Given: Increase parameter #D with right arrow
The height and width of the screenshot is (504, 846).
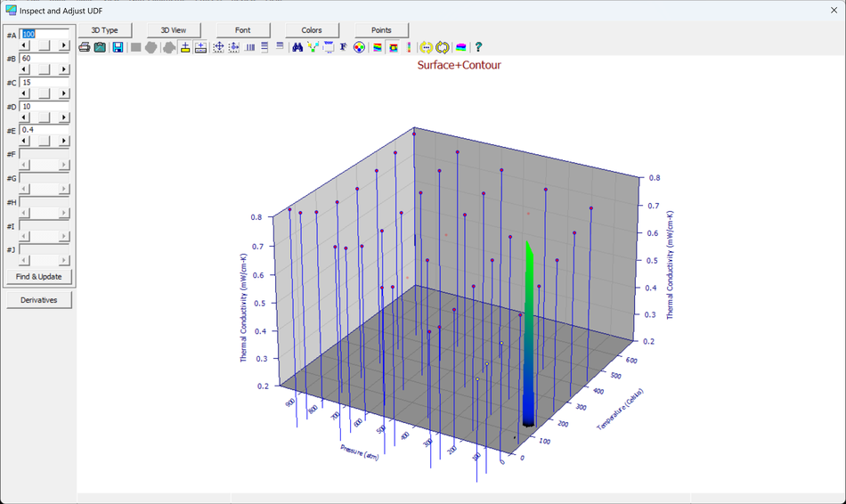Looking at the screenshot, I should [x=64, y=118].
